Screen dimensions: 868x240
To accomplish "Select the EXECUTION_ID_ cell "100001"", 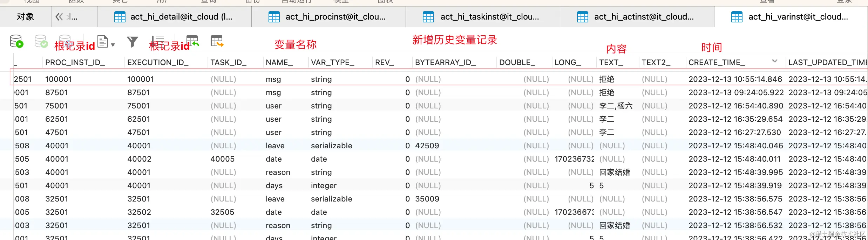I will (x=141, y=79).
